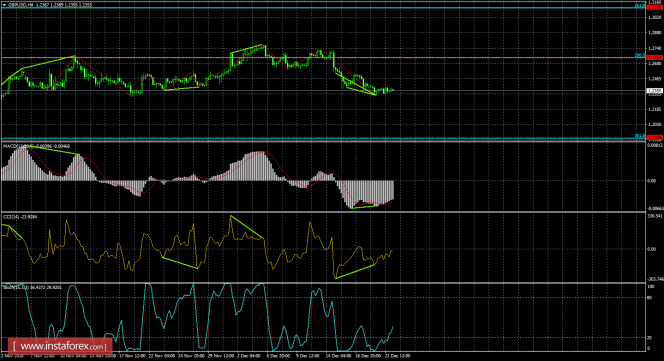Select the green divergence line on CCI peak
Screen dimensions: 664x361
pyautogui.click(x=246, y=227)
